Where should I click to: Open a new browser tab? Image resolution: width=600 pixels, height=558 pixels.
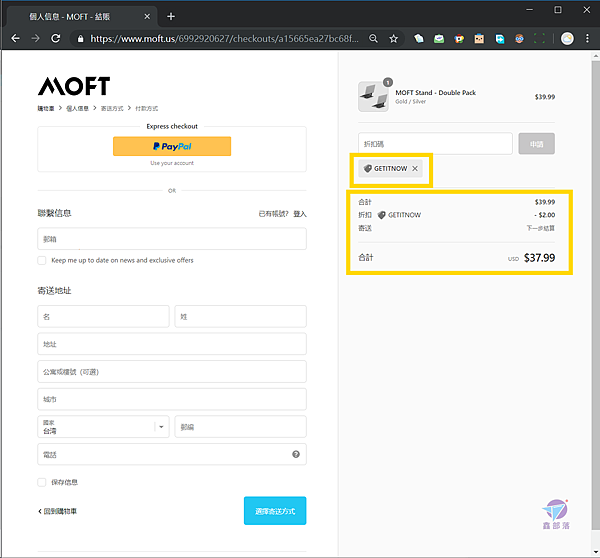tap(171, 16)
